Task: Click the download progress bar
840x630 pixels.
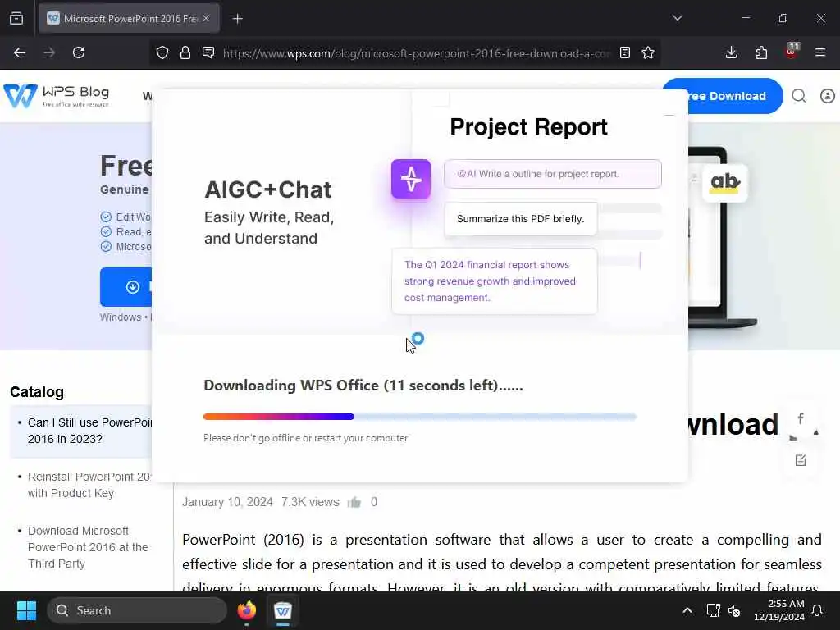Action: 419,417
